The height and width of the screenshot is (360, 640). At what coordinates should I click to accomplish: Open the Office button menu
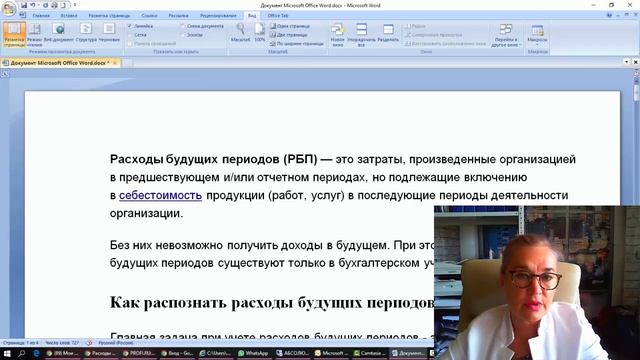point(8,9)
